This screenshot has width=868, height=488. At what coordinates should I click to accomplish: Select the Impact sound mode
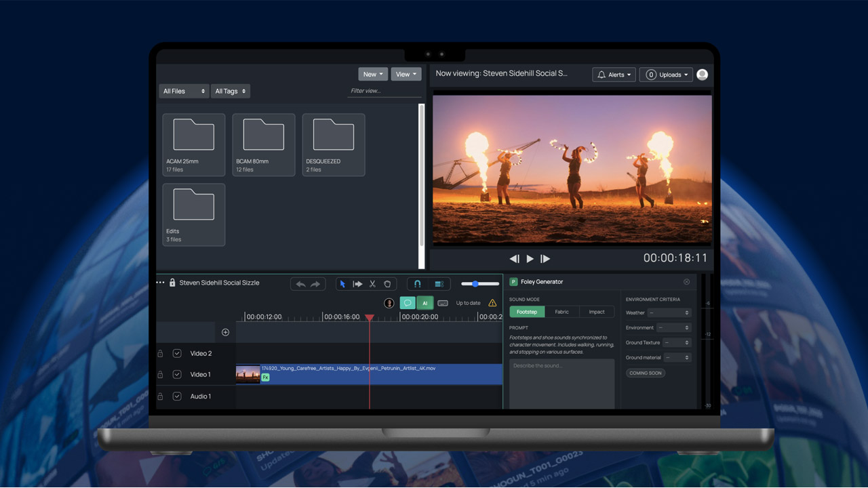(597, 312)
